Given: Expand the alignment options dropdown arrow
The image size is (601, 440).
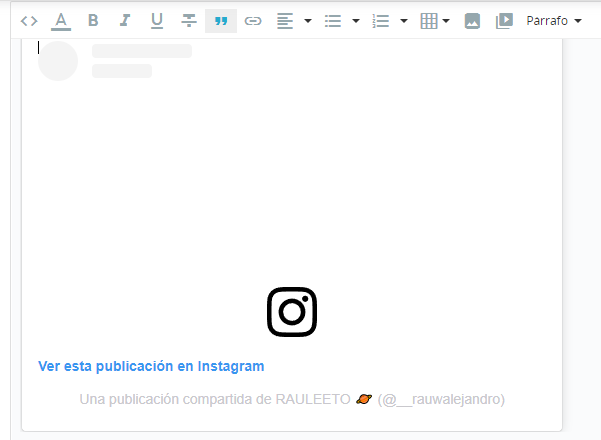Looking at the screenshot, I should [308, 21].
